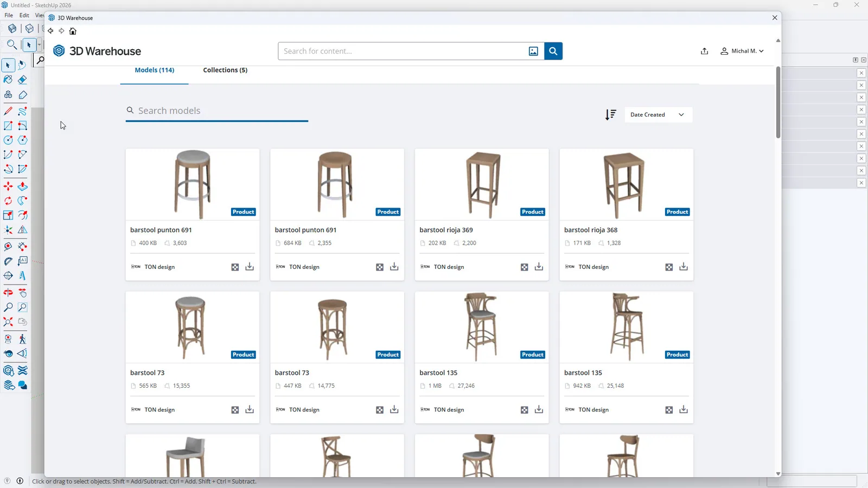Toggle the sort order direction icon
The width and height of the screenshot is (868, 488).
point(611,114)
